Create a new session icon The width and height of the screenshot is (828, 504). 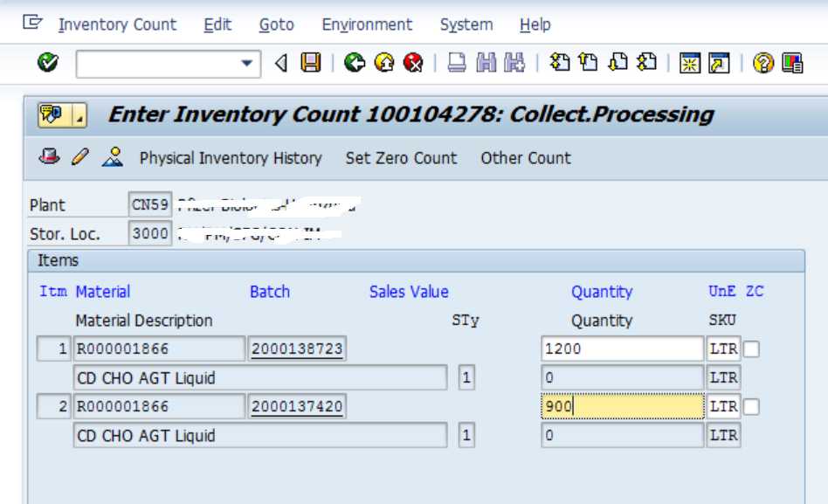[x=690, y=63]
